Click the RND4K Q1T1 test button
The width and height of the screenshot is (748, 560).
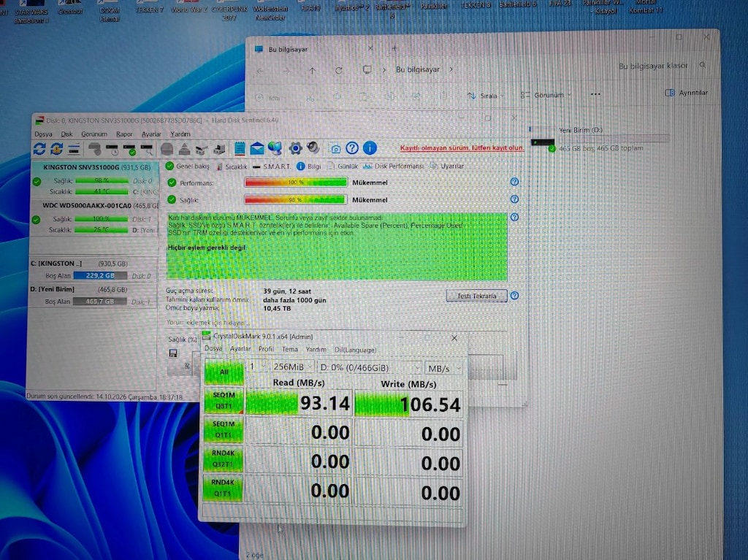pyautogui.click(x=222, y=488)
